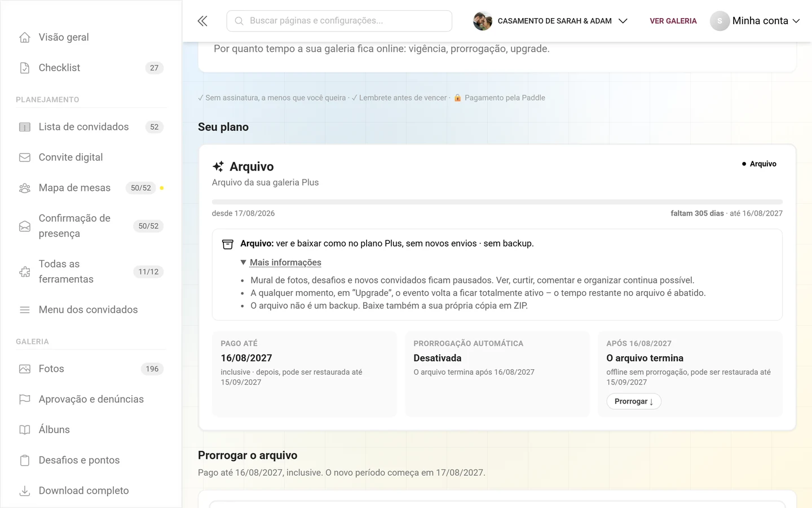
Task: Click the Fotos count badge 196
Action: pyautogui.click(x=152, y=369)
